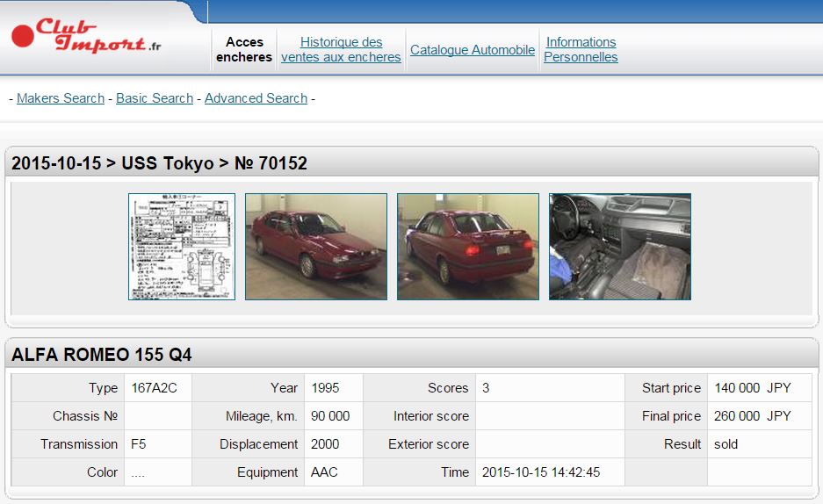Select the Mileage value 90 000
The image size is (823, 504).
330,416
